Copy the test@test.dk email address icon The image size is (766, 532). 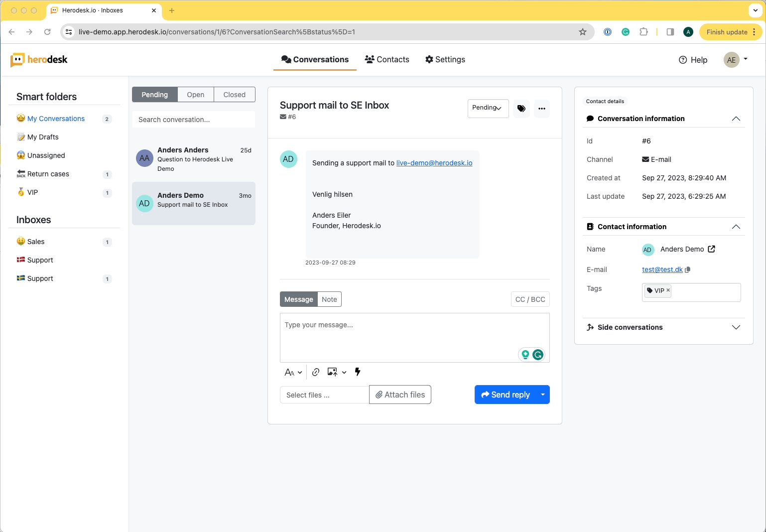(x=688, y=269)
